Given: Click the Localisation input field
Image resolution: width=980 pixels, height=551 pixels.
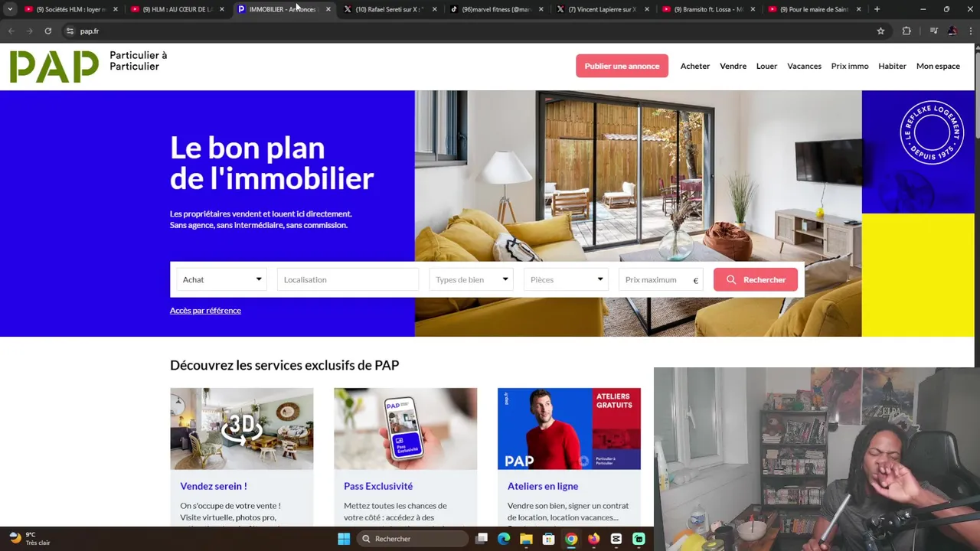Looking at the screenshot, I should [348, 279].
